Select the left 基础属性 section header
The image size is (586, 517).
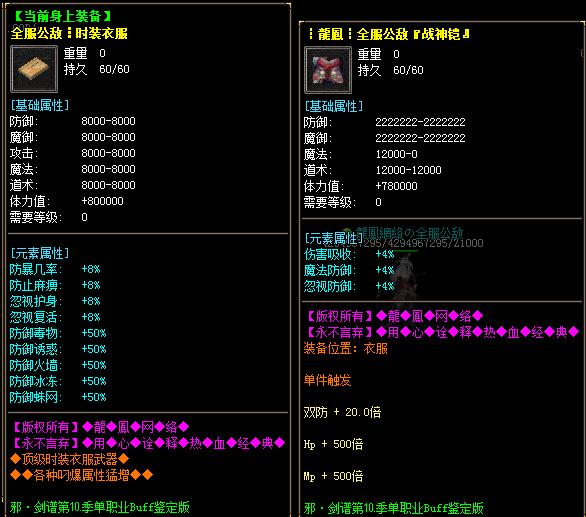point(40,105)
